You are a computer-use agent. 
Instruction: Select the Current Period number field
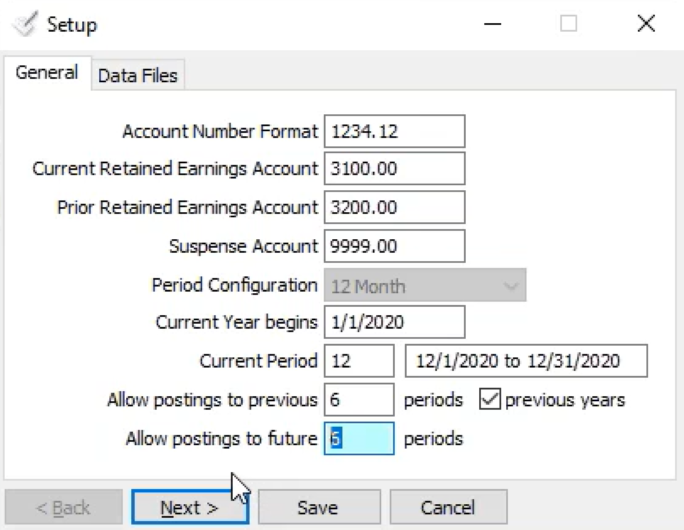tap(359, 361)
